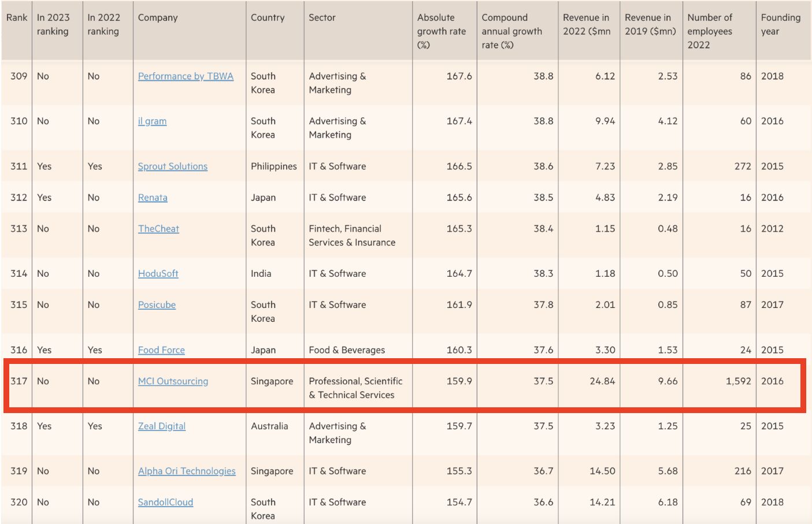Open the Sprout Solutions link
Image resolution: width=812 pixels, height=524 pixels.
click(x=172, y=166)
